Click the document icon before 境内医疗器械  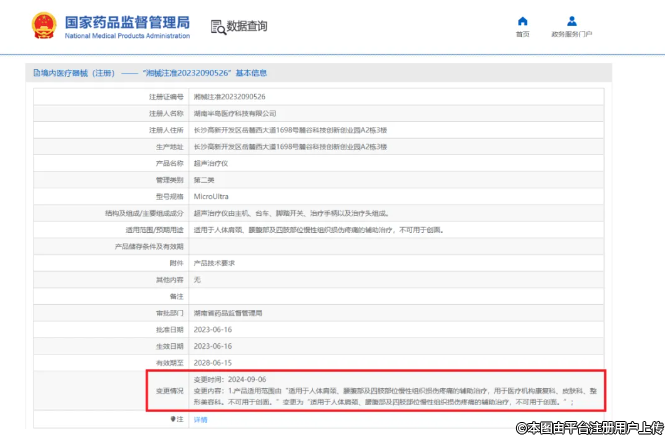tap(34, 74)
